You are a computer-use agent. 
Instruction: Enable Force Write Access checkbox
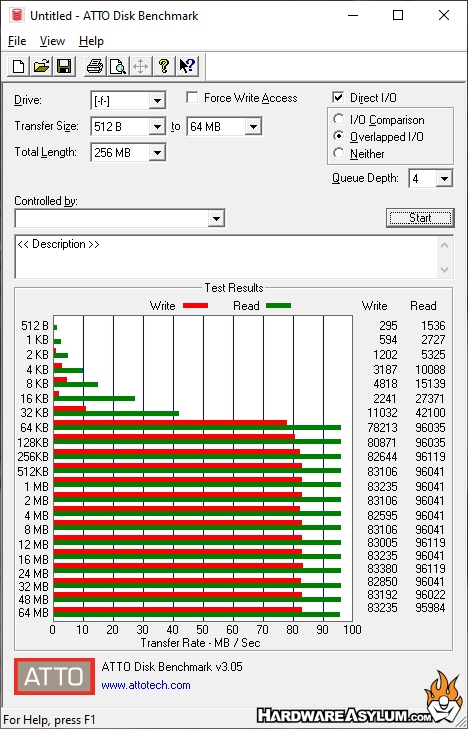click(192, 98)
